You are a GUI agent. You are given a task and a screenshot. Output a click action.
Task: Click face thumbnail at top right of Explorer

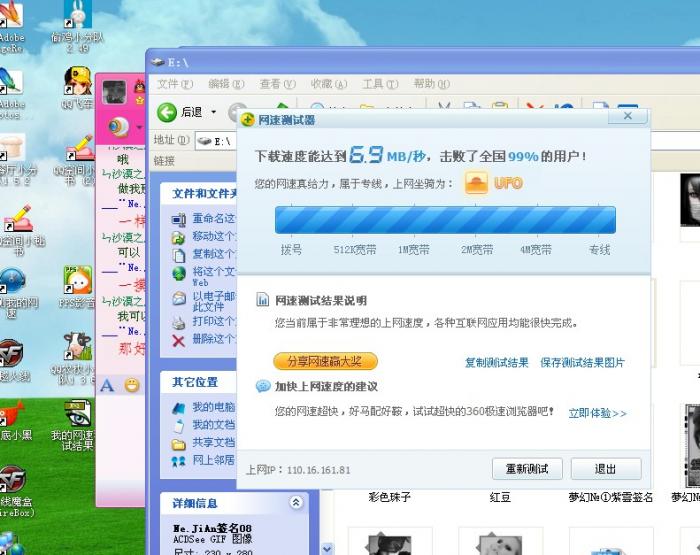tap(690, 200)
